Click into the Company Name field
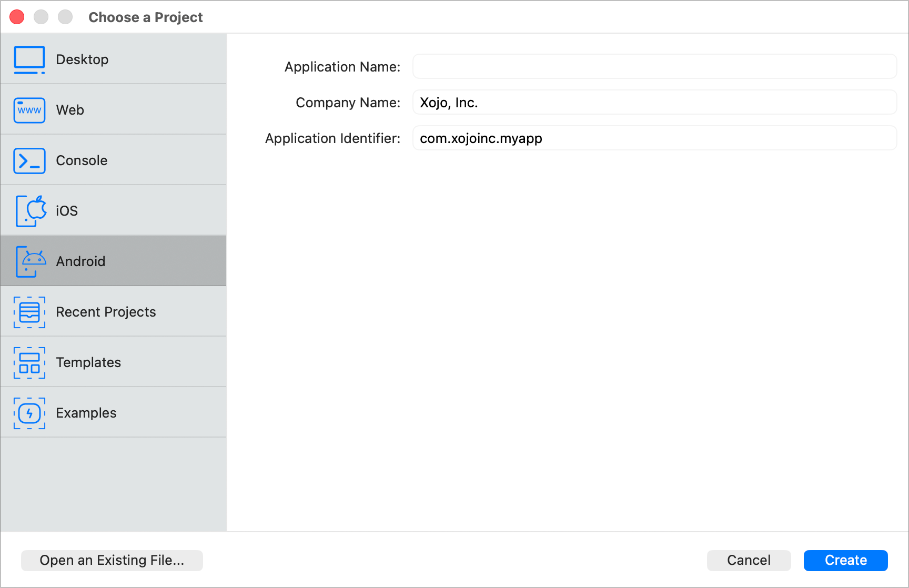 pyautogui.click(x=654, y=103)
